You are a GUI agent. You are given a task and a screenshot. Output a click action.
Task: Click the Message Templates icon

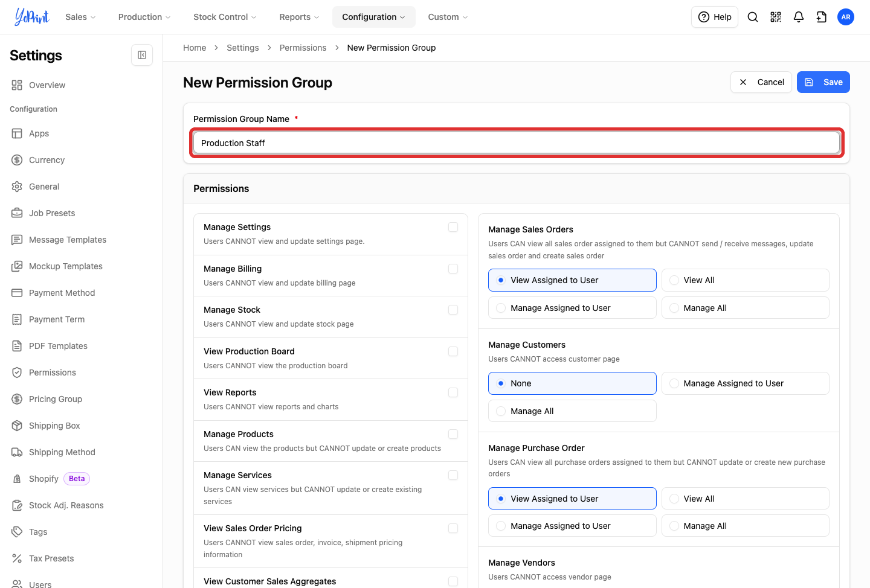[17, 240]
